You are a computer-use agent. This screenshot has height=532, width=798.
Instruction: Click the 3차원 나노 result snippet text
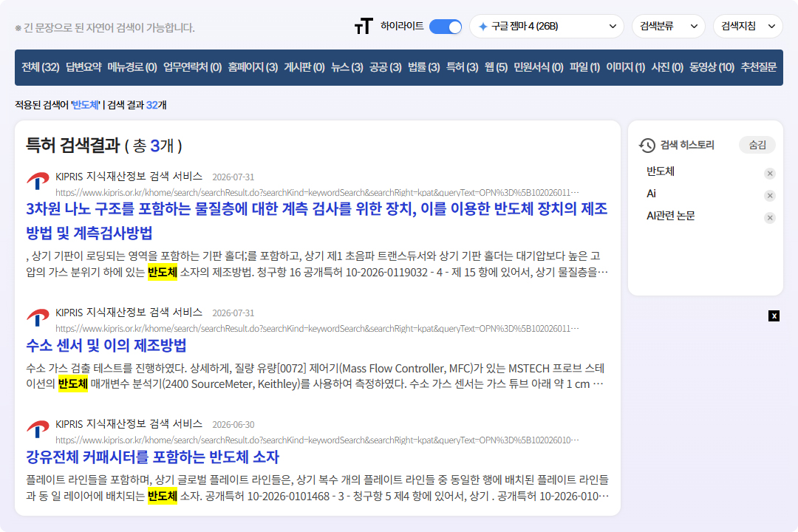(x=316, y=265)
